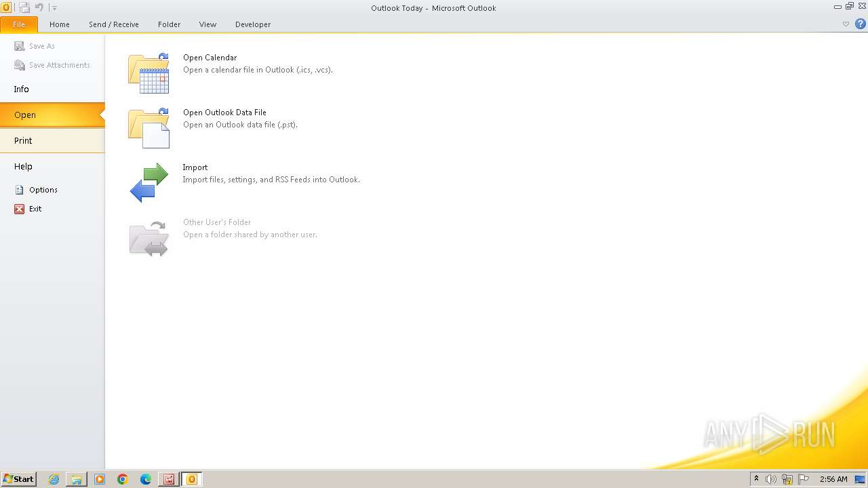This screenshot has width=868, height=488.
Task: Select Print in the Backstage menu
Action: [52, 140]
